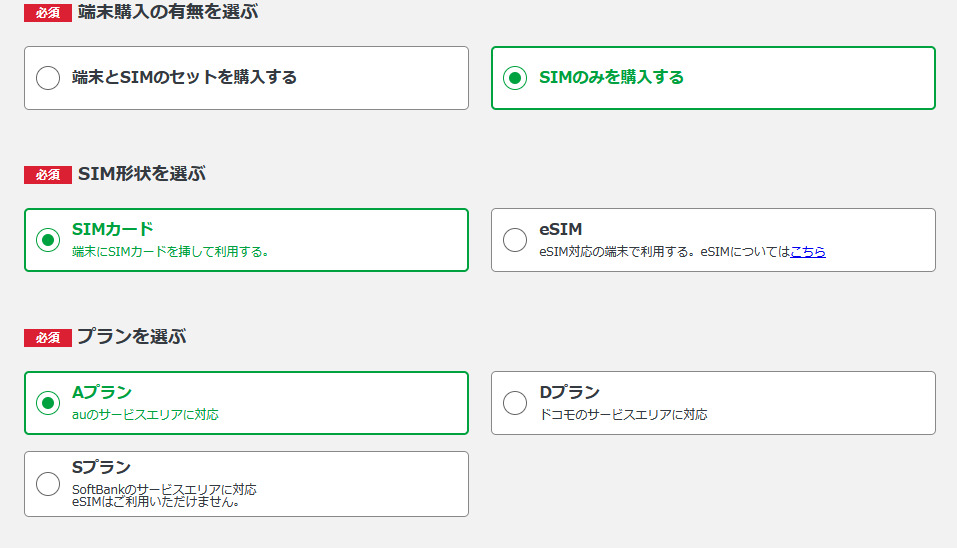Click the SIMのみを購入する radio circle
Image resolution: width=957 pixels, height=548 pixels.
(x=515, y=78)
